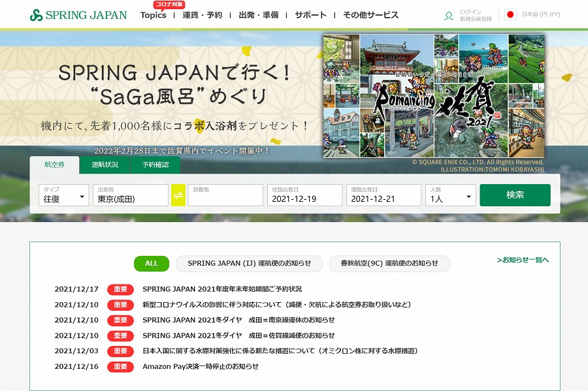Pick the 復路出発日 date 2021-12-21

click(x=384, y=195)
